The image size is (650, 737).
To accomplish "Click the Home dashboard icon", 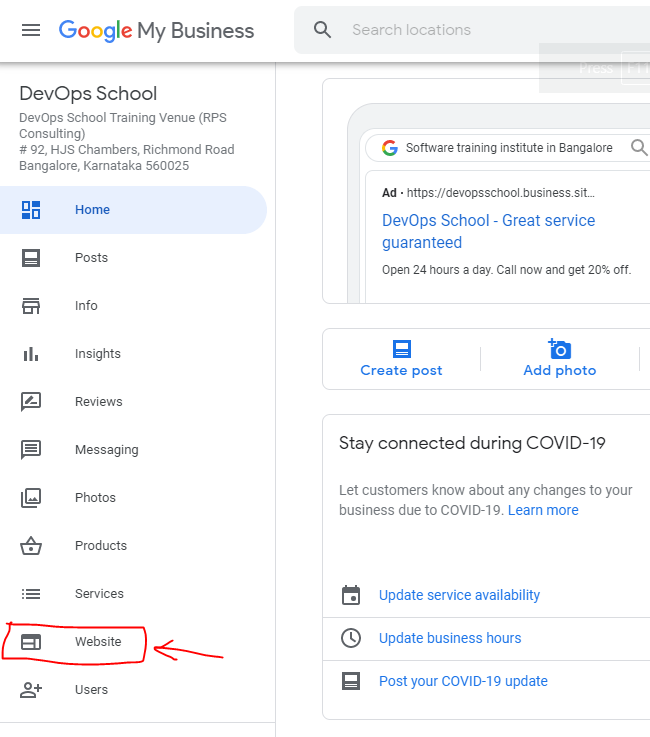I will (31, 210).
